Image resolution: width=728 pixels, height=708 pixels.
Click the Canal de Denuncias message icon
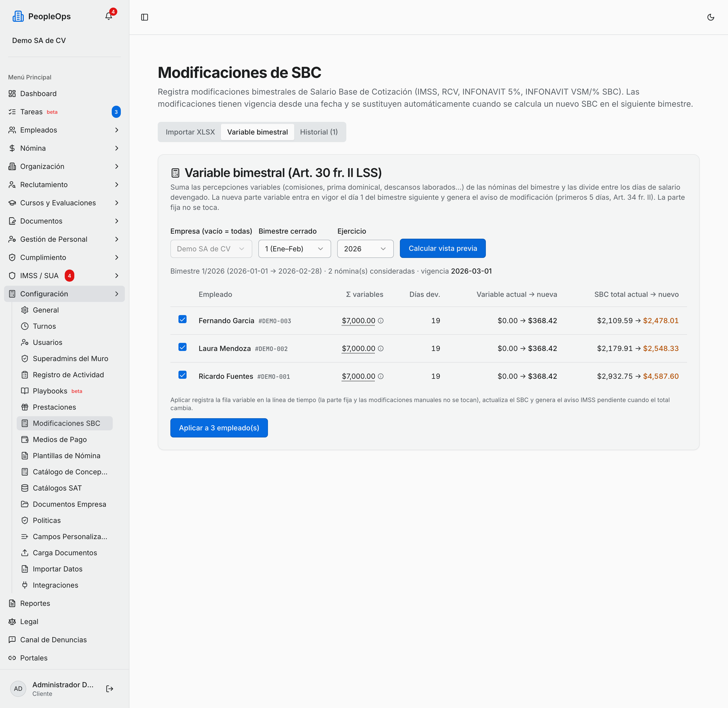pyautogui.click(x=12, y=639)
